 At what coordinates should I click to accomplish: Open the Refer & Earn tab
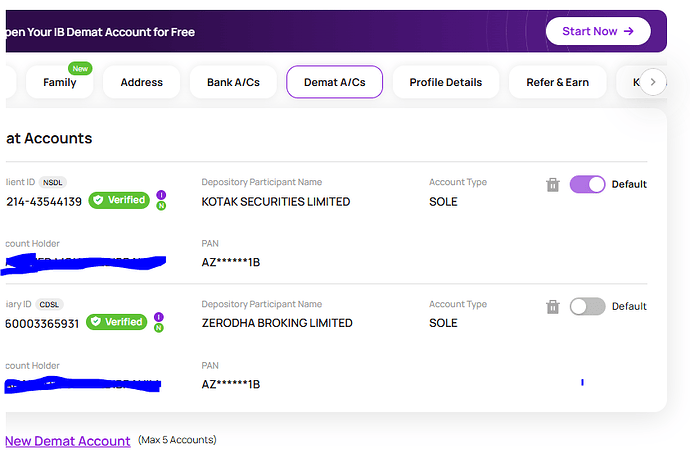pos(558,82)
